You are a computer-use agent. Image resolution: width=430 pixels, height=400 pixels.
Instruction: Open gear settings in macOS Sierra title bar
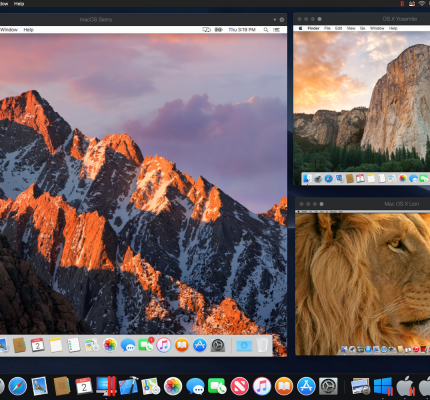(x=282, y=20)
